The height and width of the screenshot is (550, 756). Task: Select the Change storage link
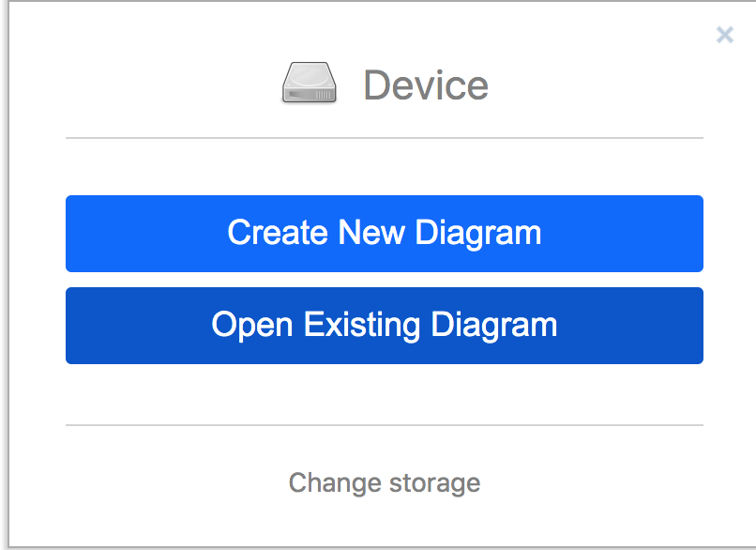click(385, 483)
